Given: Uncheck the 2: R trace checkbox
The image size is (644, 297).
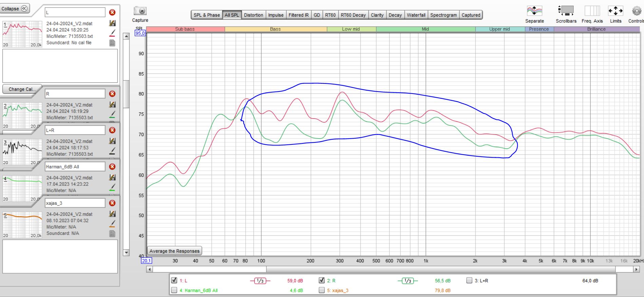Looking at the screenshot, I should [x=322, y=280].
